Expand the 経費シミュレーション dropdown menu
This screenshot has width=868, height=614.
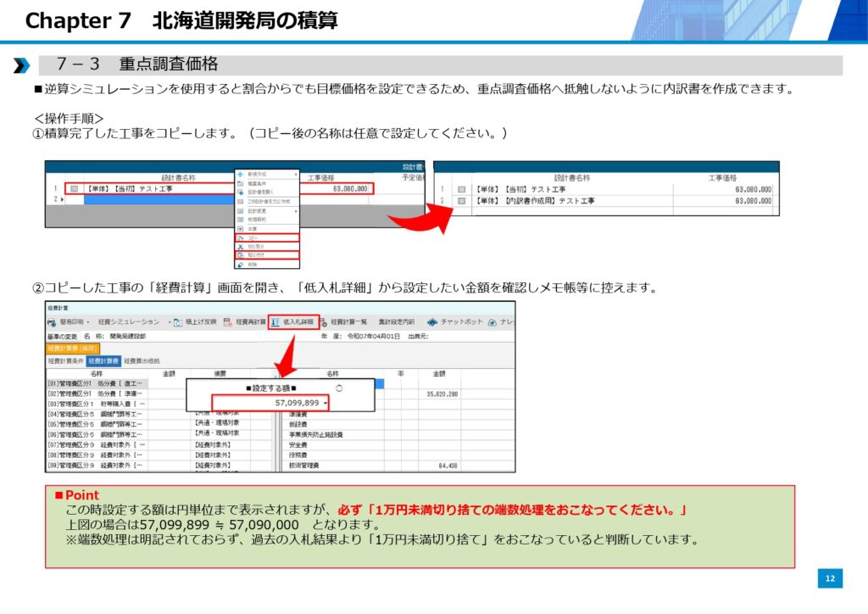tap(169, 322)
